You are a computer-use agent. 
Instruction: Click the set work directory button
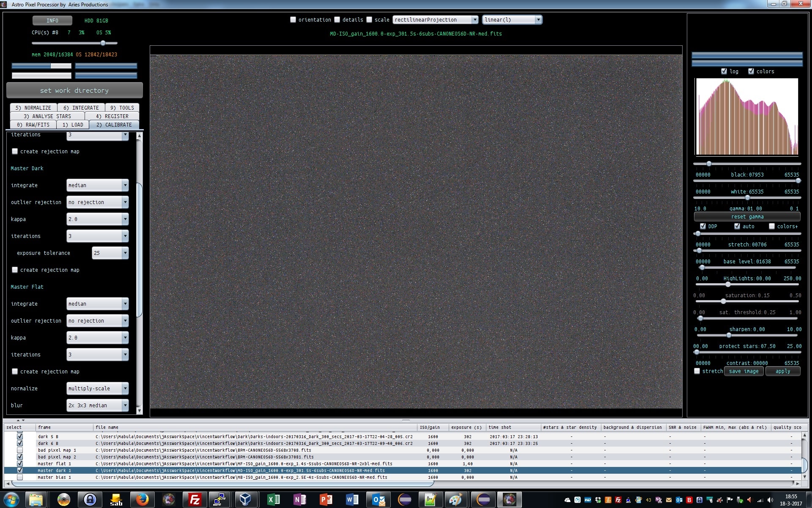point(74,90)
